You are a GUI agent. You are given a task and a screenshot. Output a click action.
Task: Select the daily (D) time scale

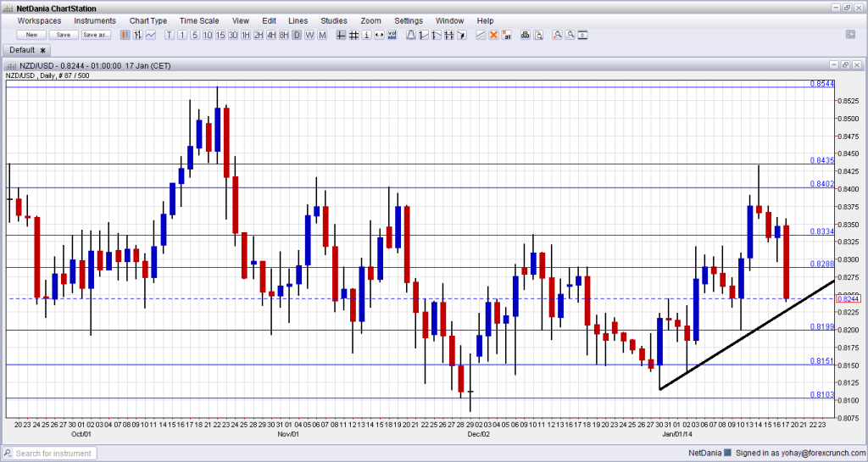tap(297, 35)
